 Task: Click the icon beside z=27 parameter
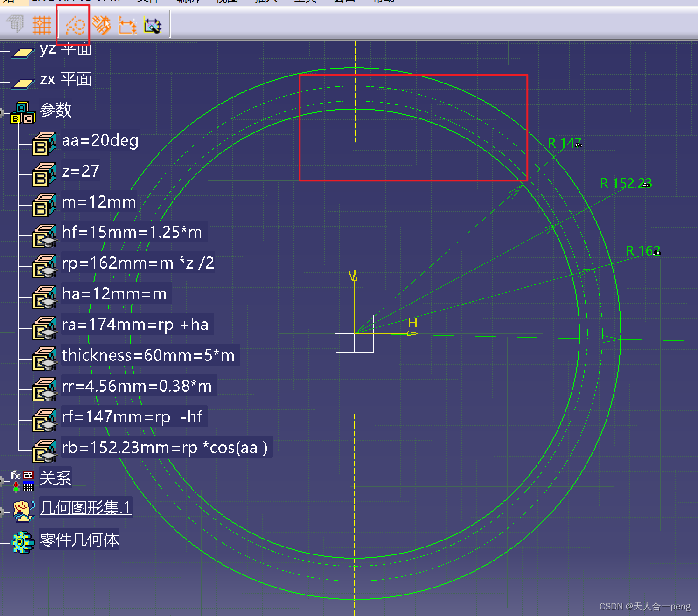tap(44, 174)
